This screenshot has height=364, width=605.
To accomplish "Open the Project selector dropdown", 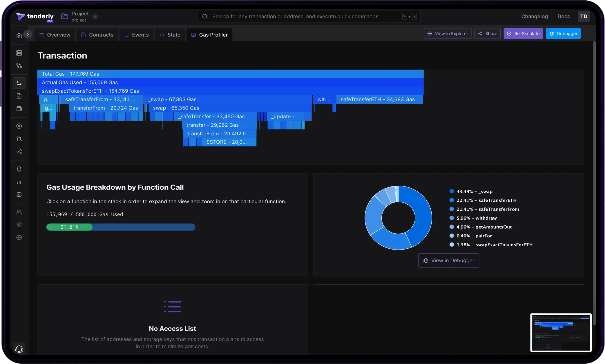I will click(x=95, y=17).
